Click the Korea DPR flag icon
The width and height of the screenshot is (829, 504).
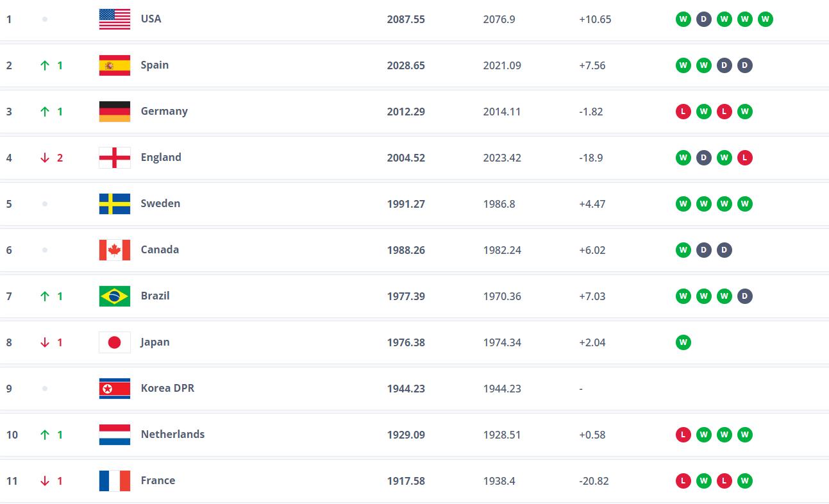pos(115,389)
